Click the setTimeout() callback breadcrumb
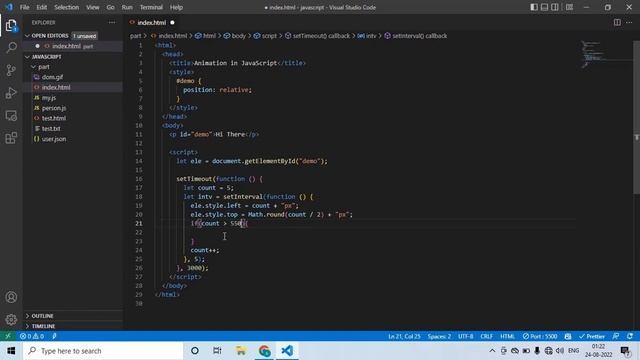This screenshot has height=360, width=640. coord(317,36)
